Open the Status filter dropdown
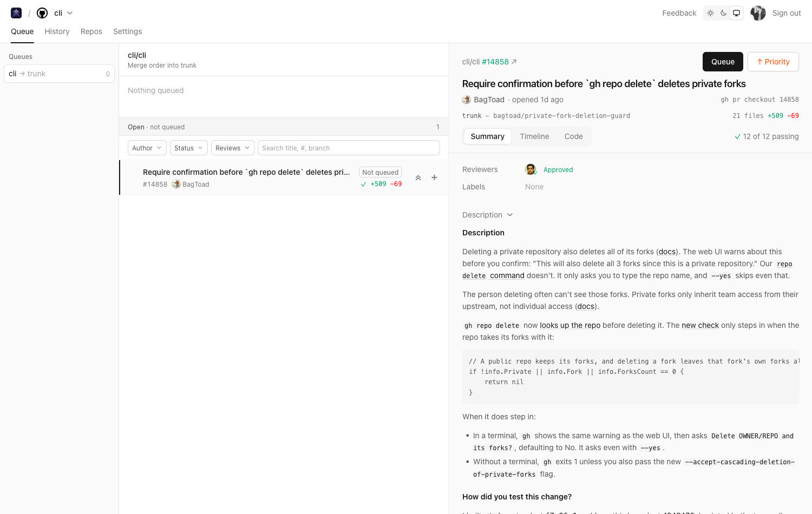This screenshot has height=514, width=812. coord(188,148)
